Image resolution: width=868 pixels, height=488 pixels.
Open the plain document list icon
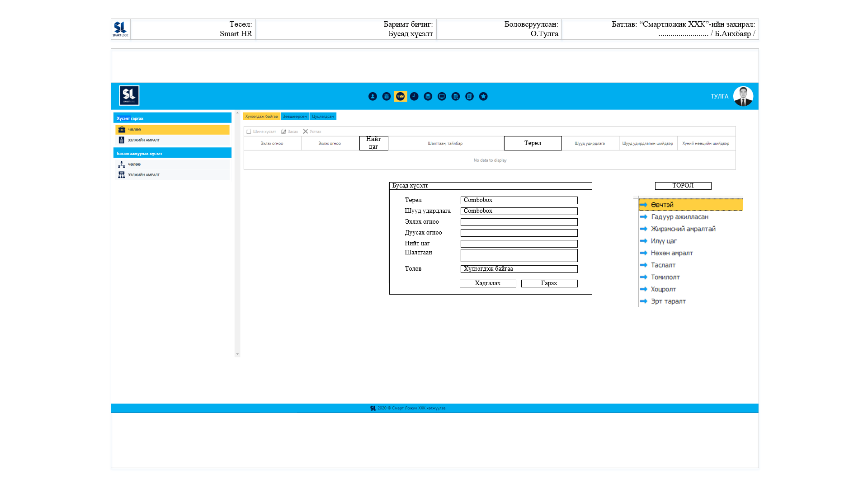click(469, 96)
